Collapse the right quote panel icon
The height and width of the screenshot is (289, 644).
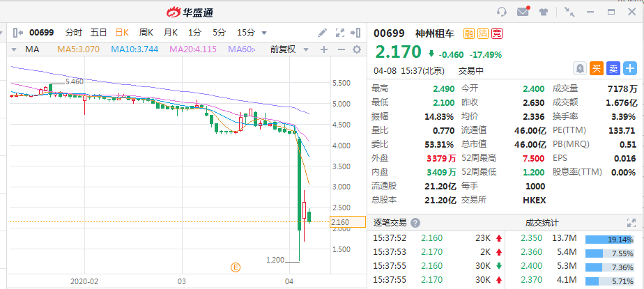click(x=355, y=33)
